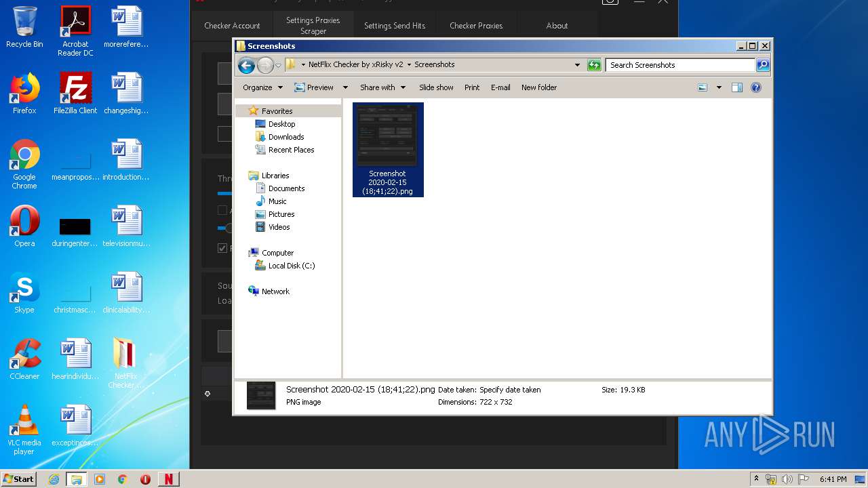
Task: Click the Explorer address bar refresh icon
Action: tap(594, 65)
